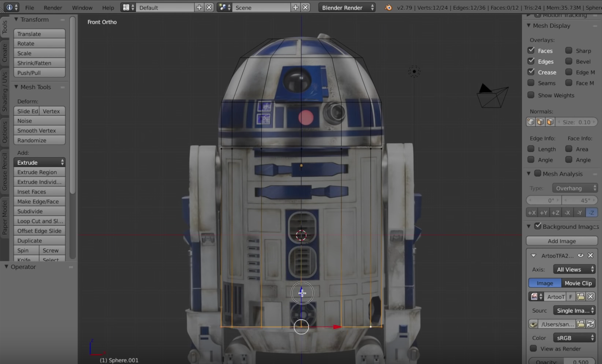Enable the Bevel overlay
602x364 pixels.
coord(569,61)
